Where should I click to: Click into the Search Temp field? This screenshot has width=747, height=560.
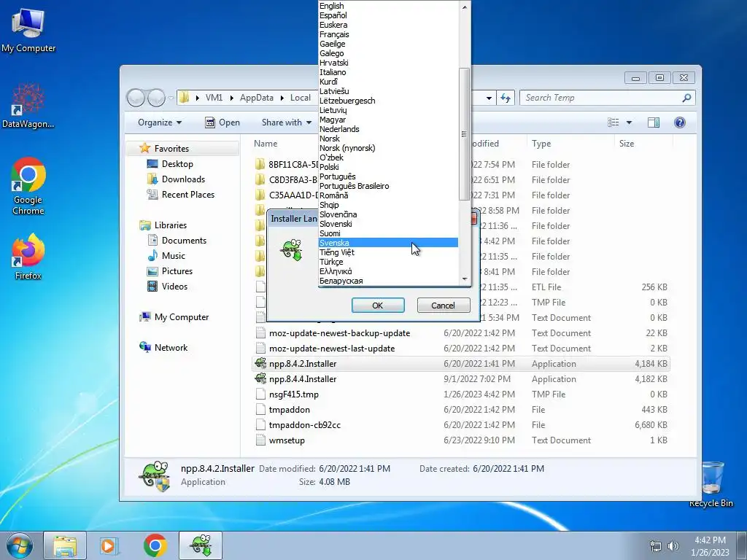tap(601, 98)
